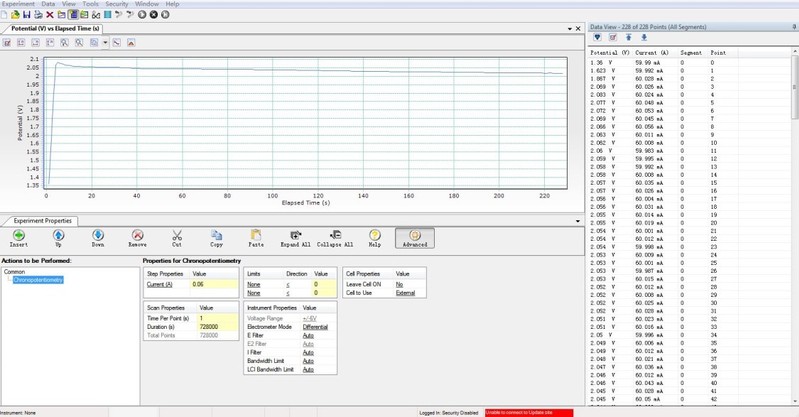The height and width of the screenshot is (417, 799).
Task: Move action up with Up icon
Action: (58, 236)
